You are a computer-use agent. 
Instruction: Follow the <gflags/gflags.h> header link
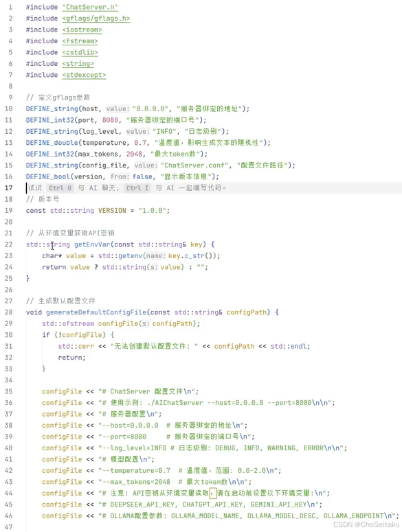click(96, 19)
